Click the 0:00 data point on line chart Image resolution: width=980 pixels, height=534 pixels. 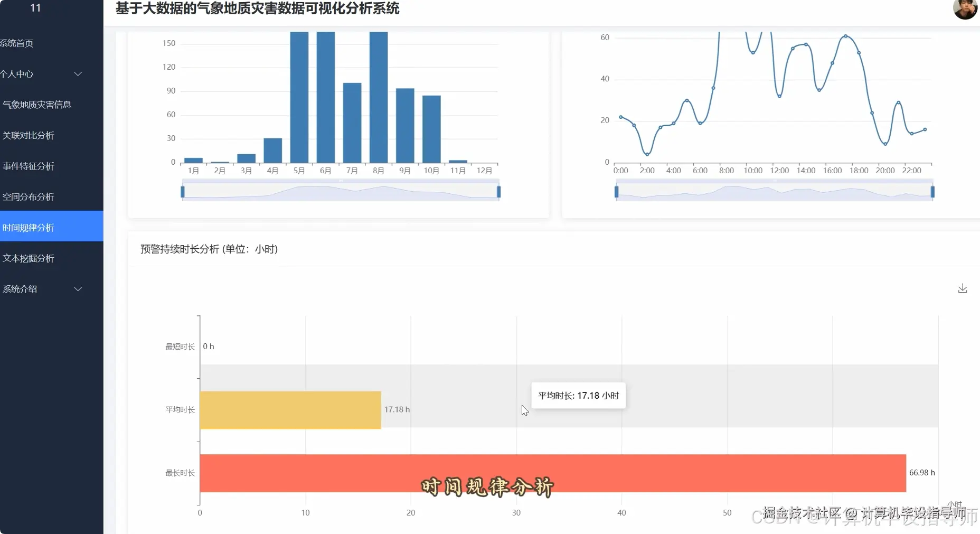(621, 117)
